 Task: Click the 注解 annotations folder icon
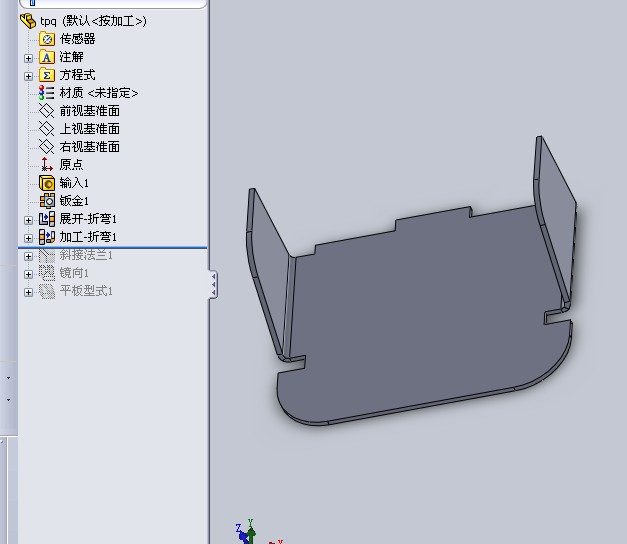[x=47, y=57]
